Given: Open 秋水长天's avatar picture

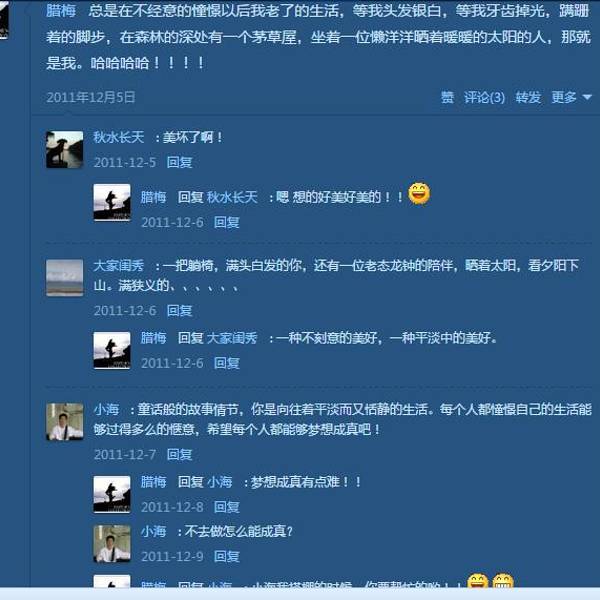Looking at the screenshot, I should (x=65, y=150).
